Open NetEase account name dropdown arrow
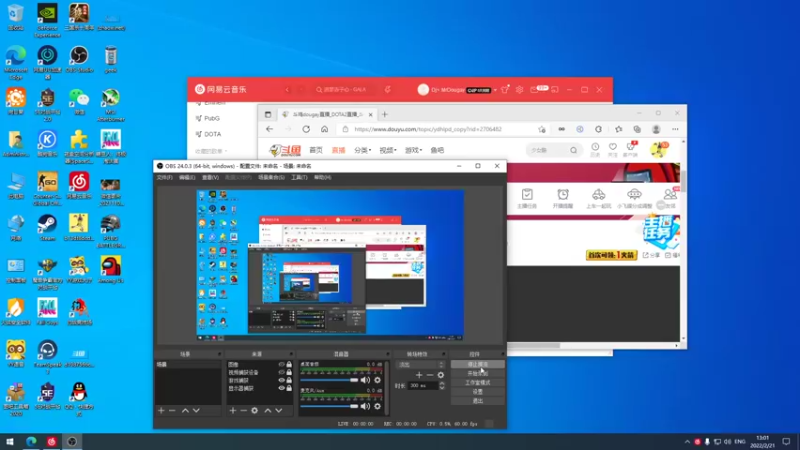 click(495, 90)
